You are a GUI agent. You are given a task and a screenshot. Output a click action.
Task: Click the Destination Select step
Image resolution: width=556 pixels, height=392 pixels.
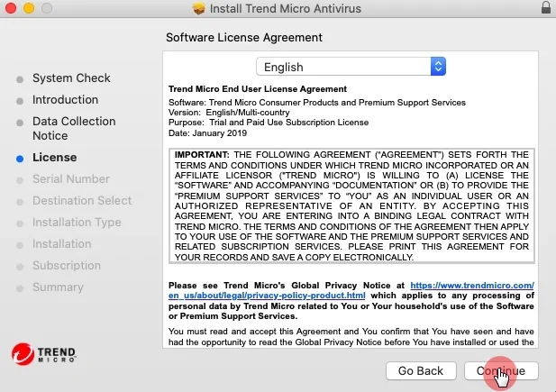(82, 200)
